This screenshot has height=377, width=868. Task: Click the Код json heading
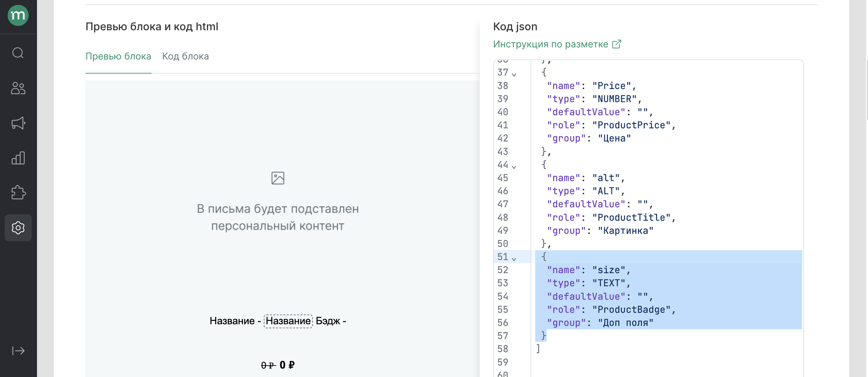pos(515,27)
